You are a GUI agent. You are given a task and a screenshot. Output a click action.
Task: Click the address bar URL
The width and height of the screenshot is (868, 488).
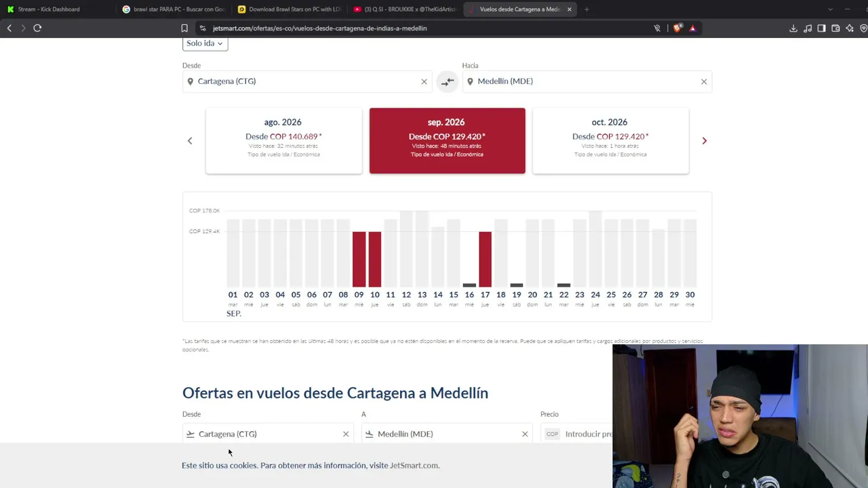pos(319,28)
